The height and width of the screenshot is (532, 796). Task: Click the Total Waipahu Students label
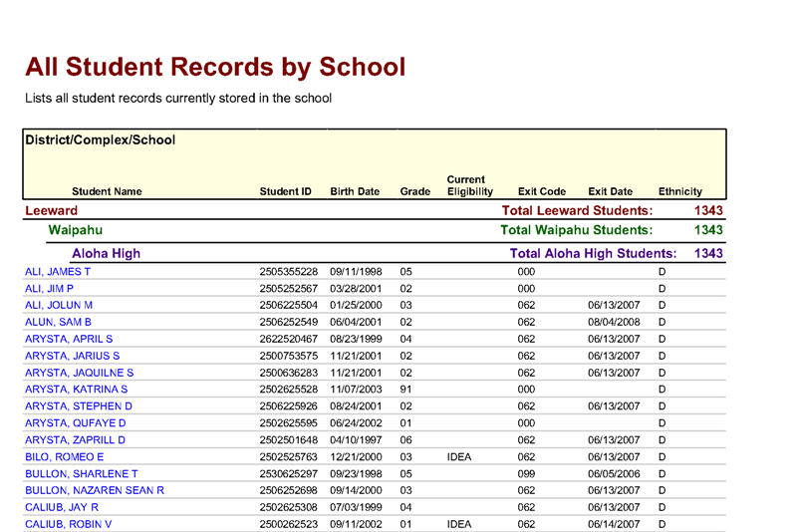pos(577,230)
